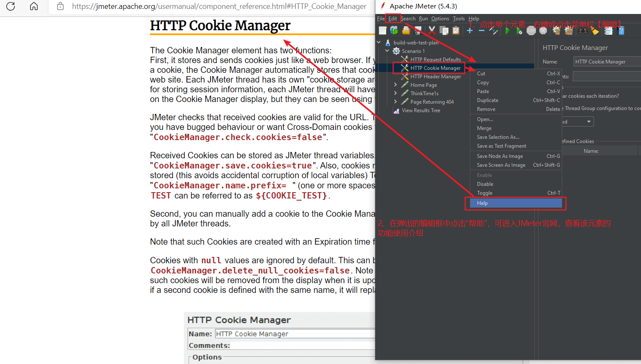This screenshot has width=641, height=364.
Task: Choose Save as Test Fragment
Action: (516, 146)
